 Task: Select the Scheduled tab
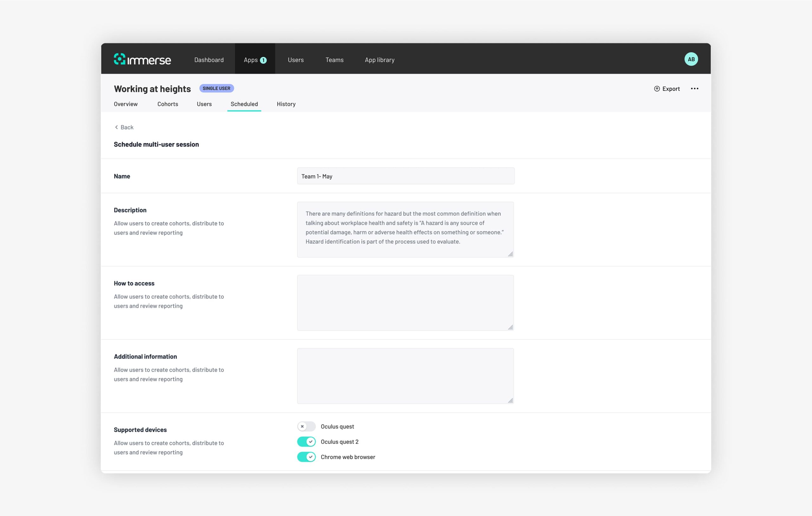244,104
